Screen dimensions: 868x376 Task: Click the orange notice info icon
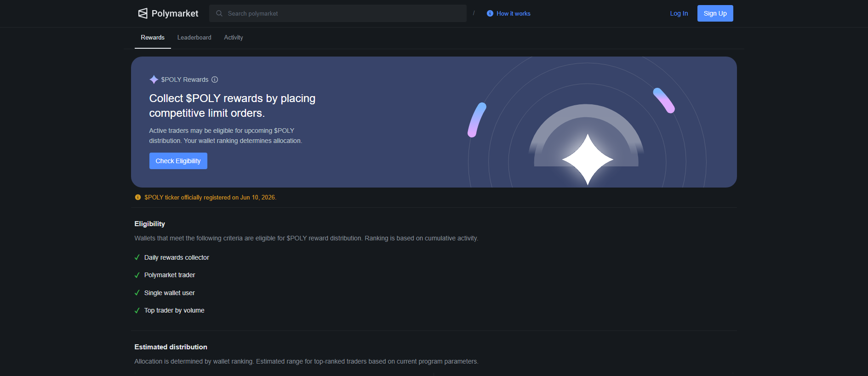pos(138,197)
